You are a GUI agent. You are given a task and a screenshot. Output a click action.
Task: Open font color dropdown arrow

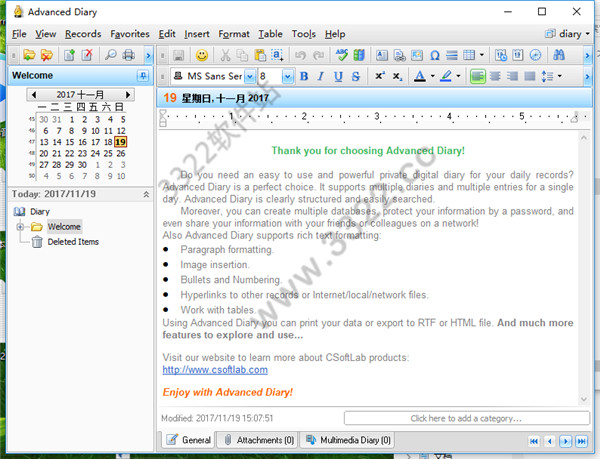[432, 76]
